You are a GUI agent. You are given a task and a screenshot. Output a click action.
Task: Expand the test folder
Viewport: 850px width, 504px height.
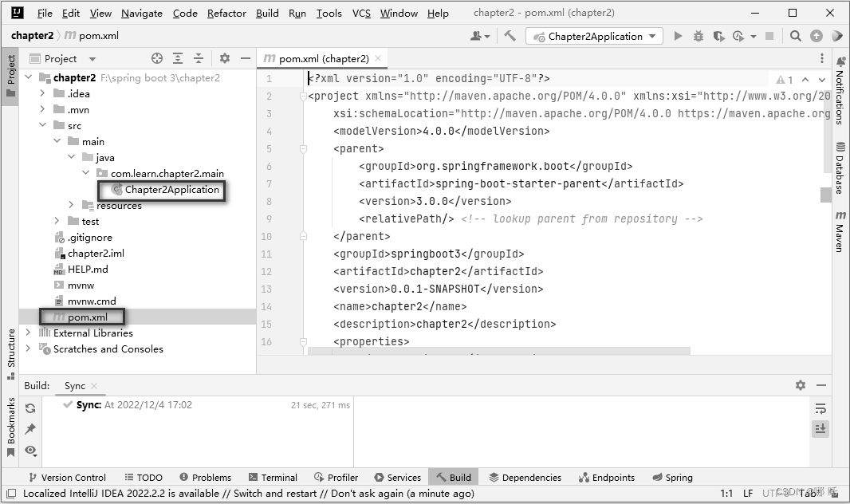[x=57, y=221]
